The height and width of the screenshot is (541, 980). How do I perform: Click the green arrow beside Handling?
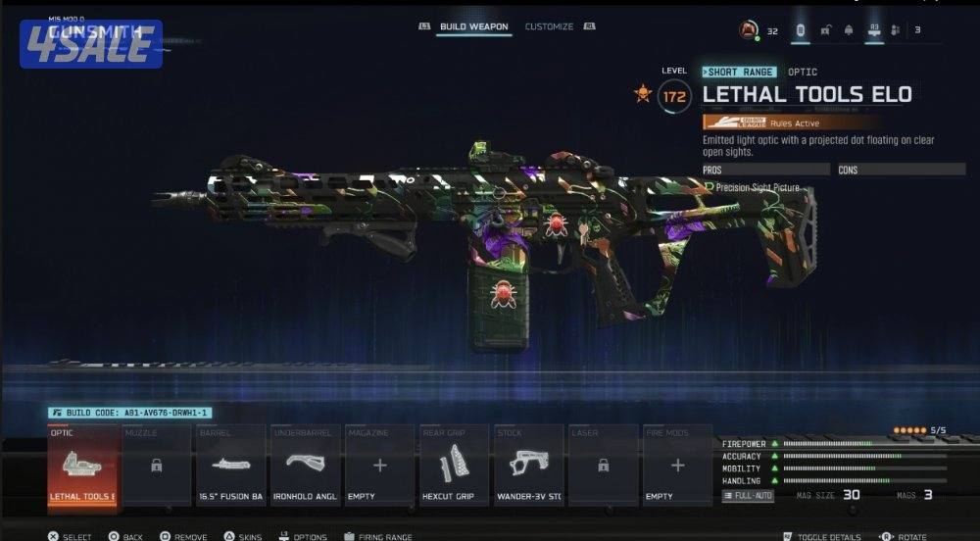click(775, 480)
